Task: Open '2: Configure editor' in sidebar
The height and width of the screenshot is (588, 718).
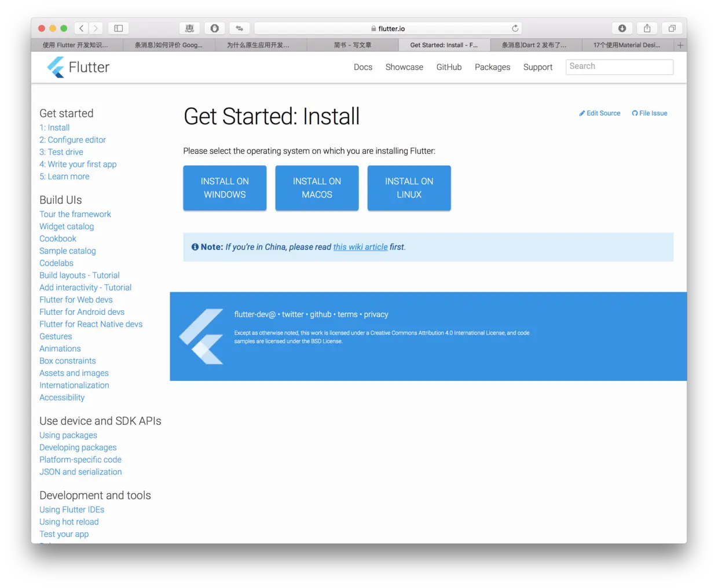Action: (72, 140)
